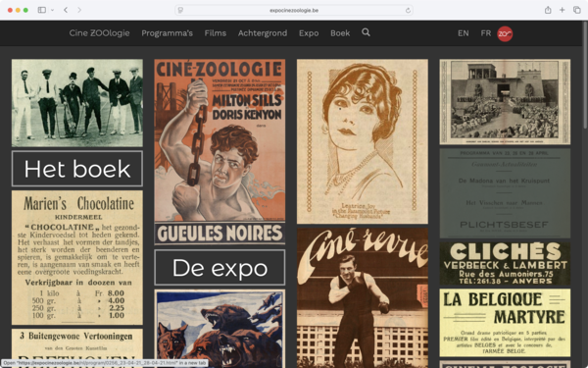Open the Egyptian temple crowd photo
588x368 pixels.
(x=505, y=102)
